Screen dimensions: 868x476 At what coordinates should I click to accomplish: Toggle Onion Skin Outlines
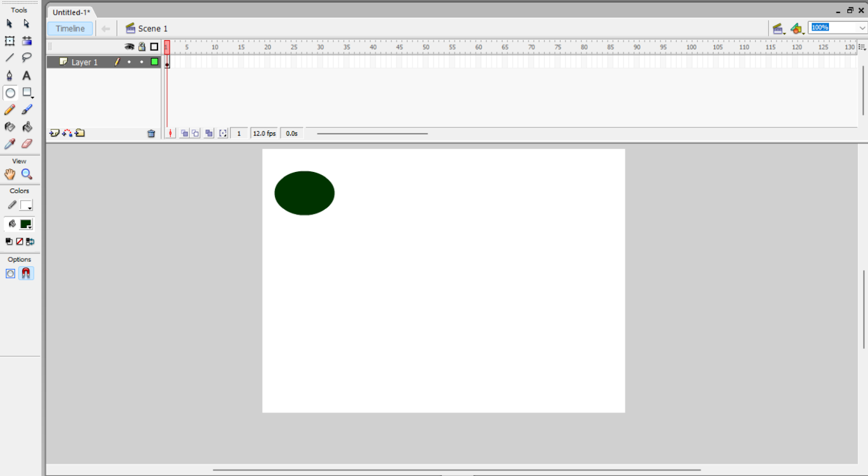tap(195, 134)
